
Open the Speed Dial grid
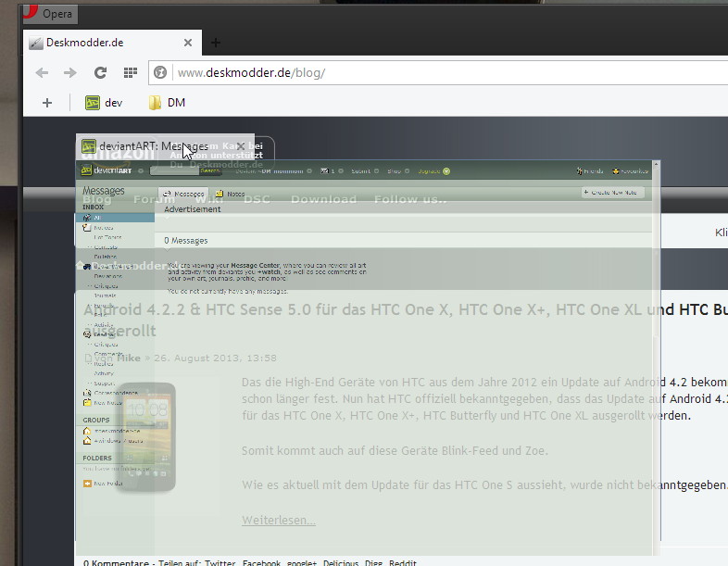pos(131,72)
